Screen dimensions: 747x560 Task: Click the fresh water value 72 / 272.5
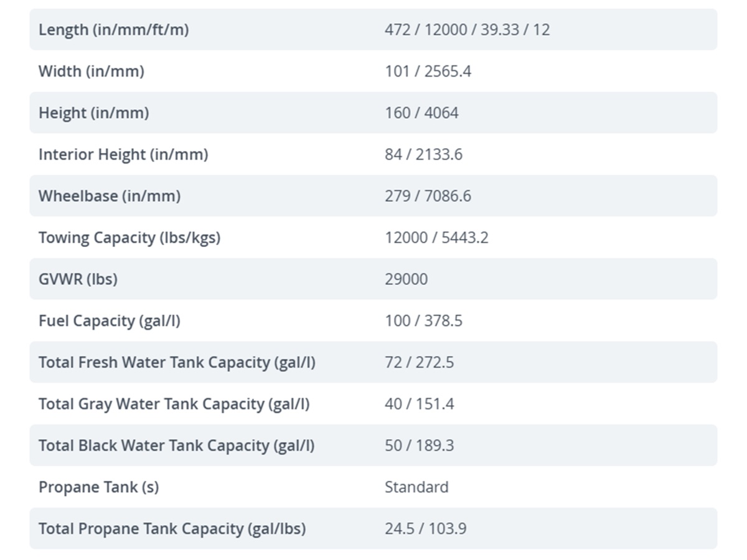point(419,362)
